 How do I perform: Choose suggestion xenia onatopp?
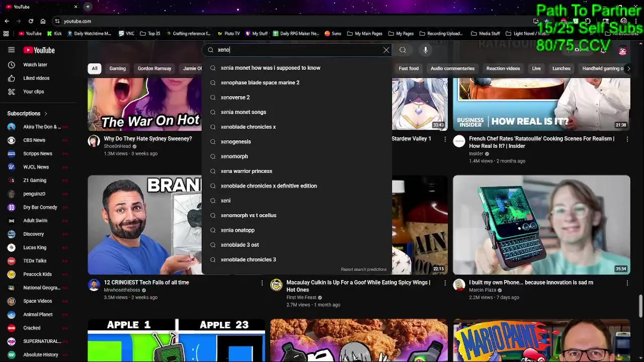tap(297, 230)
